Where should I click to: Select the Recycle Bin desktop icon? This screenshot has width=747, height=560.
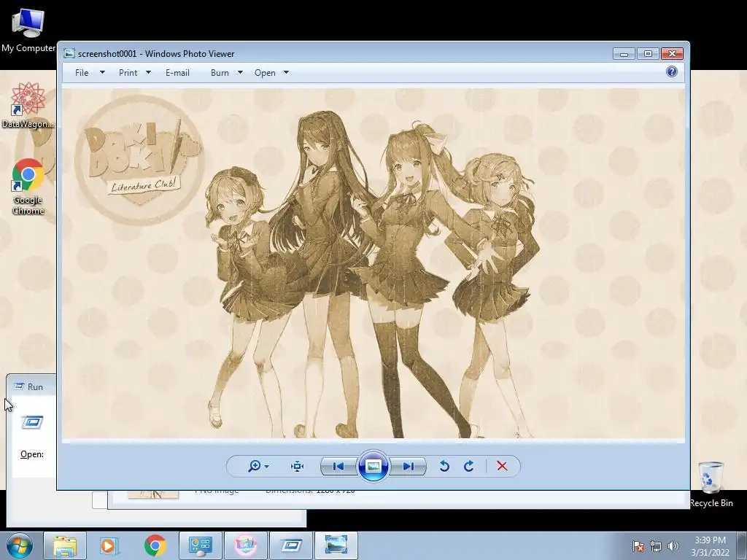(711, 484)
